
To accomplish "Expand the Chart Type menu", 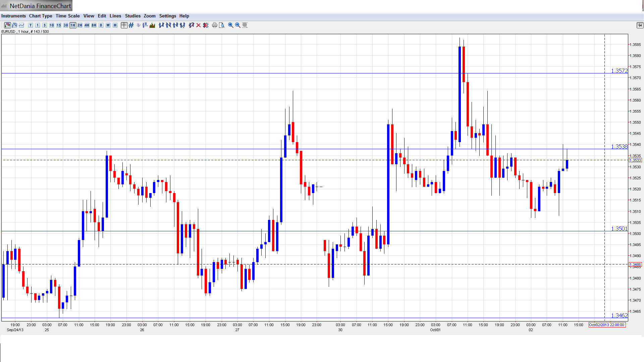I will click(41, 16).
